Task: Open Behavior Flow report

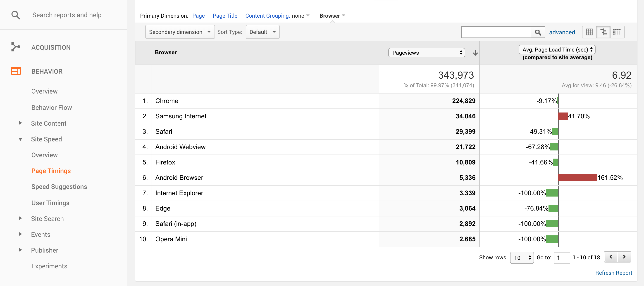Action: click(52, 108)
